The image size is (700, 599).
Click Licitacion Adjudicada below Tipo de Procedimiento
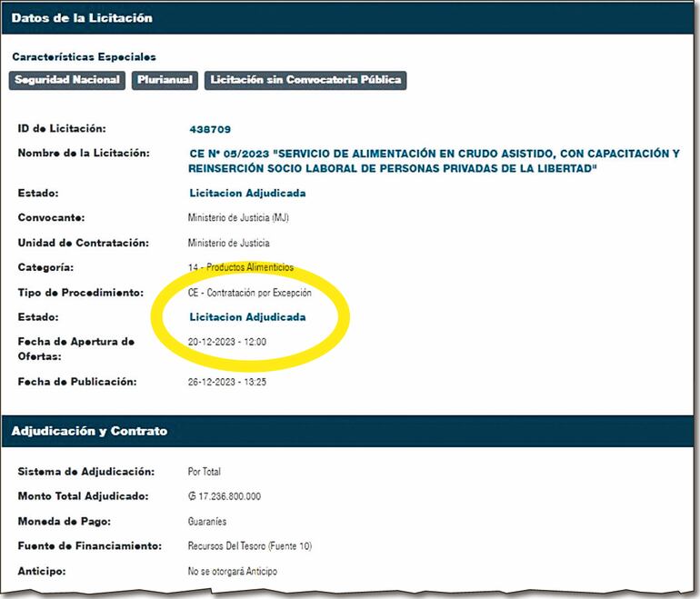[x=246, y=317]
